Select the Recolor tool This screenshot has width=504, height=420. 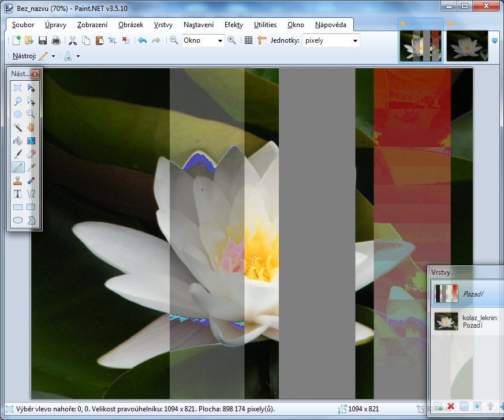tap(31, 181)
